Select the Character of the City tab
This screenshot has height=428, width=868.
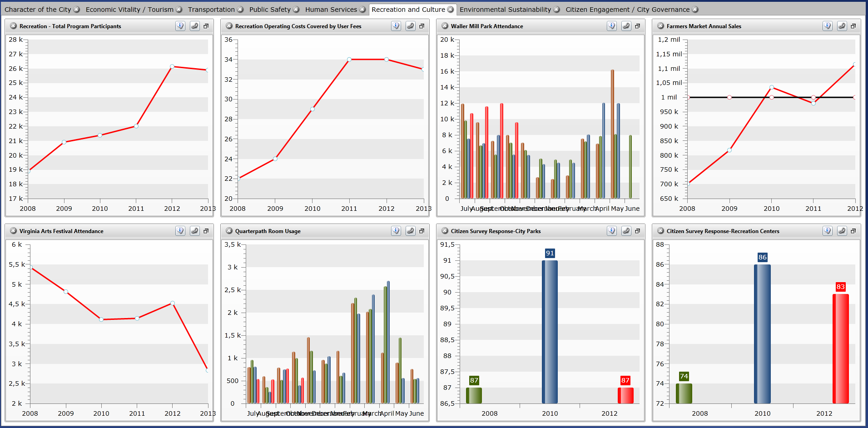pos(38,10)
